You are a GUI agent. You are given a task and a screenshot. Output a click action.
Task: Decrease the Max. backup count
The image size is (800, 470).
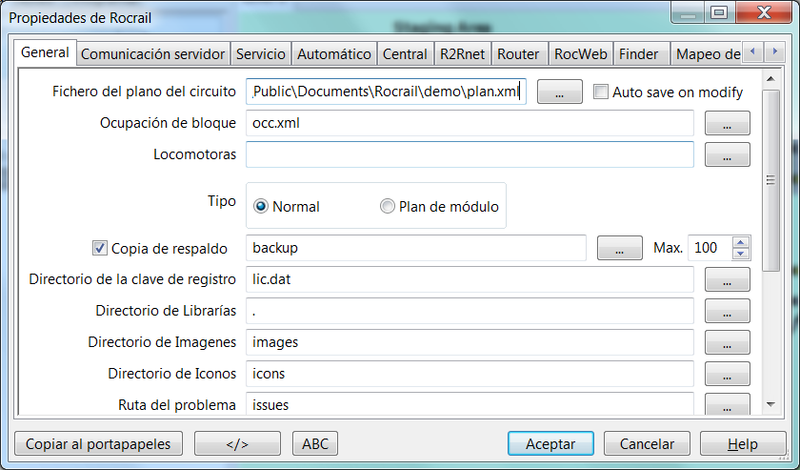pyautogui.click(x=741, y=254)
